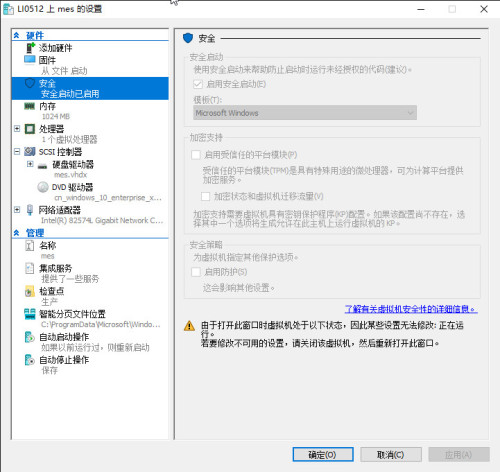The height and width of the screenshot is (472, 500).
Task: Click '保存' stop action subtext
Action: pyautogui.click(x=49, y=370)
